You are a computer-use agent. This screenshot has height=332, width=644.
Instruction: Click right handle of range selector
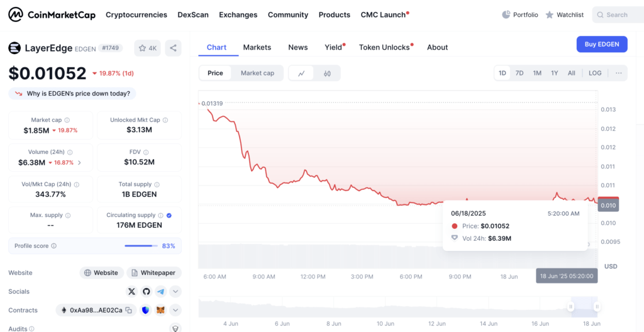[597, 306]
